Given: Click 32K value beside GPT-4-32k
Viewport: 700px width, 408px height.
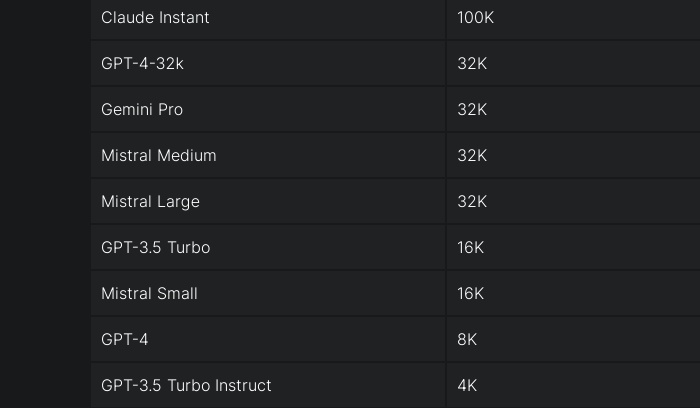Looking at the screenshot, I should 472,64.
